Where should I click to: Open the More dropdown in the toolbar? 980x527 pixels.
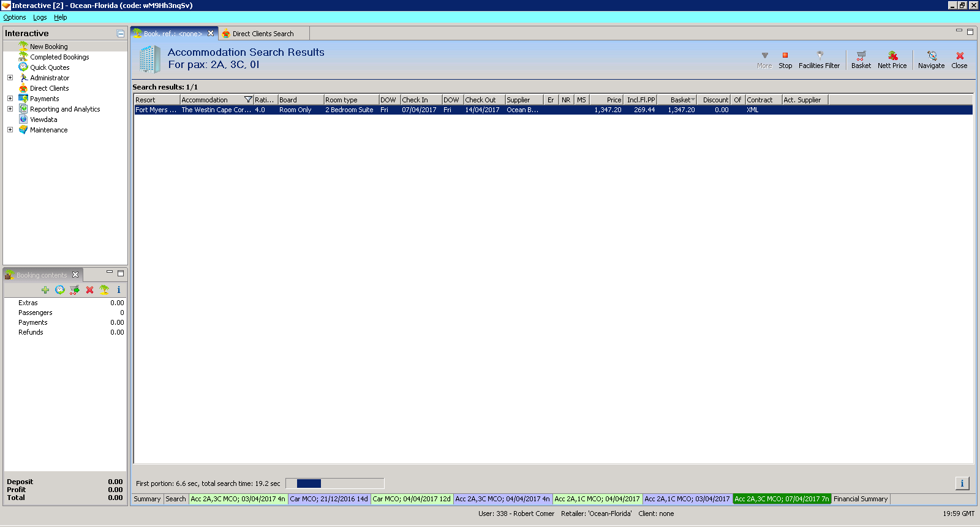point(764,59)
